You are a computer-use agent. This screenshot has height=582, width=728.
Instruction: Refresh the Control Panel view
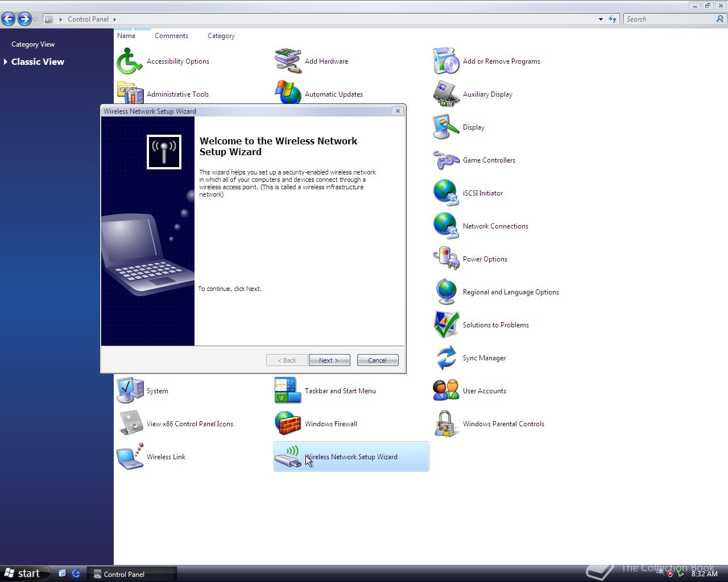click(x=613, y=19)
